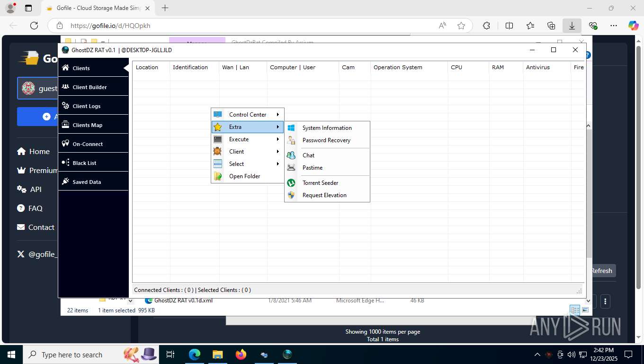Open Task View on taskbar
Viewport: 644px width, 364px height.
(170, 355)
